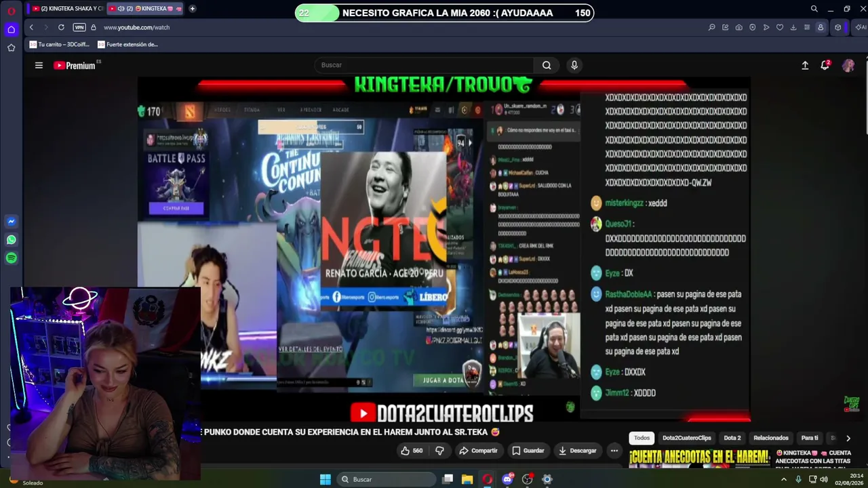The height and width of the screenshot is (488, 868).
Task: Open the YouTube account avatar menu
Action: pos(848,65)
